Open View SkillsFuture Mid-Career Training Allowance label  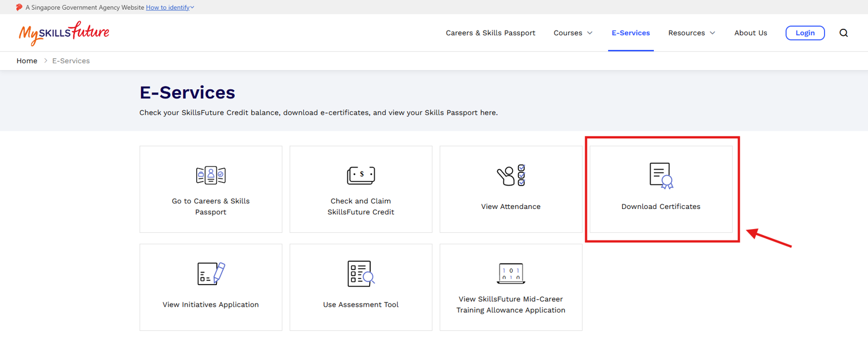(511, 305)
